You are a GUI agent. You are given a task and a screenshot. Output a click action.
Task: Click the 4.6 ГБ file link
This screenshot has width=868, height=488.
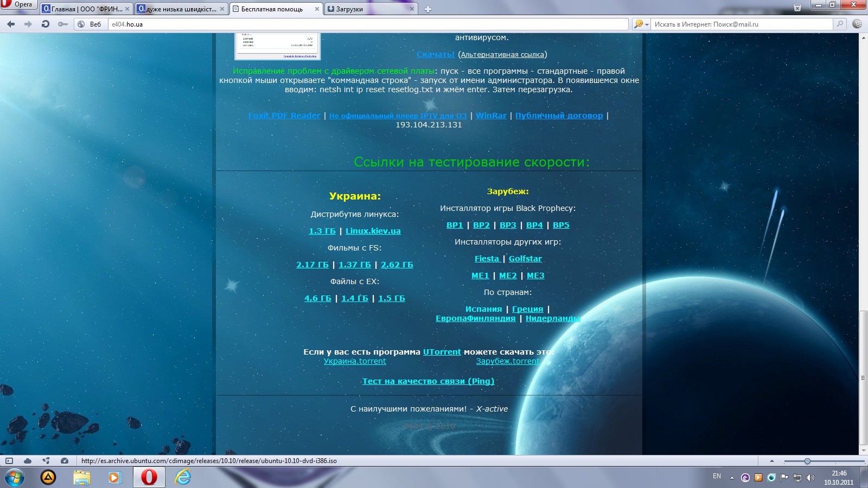pyautogui.click(x=318, y=298)
